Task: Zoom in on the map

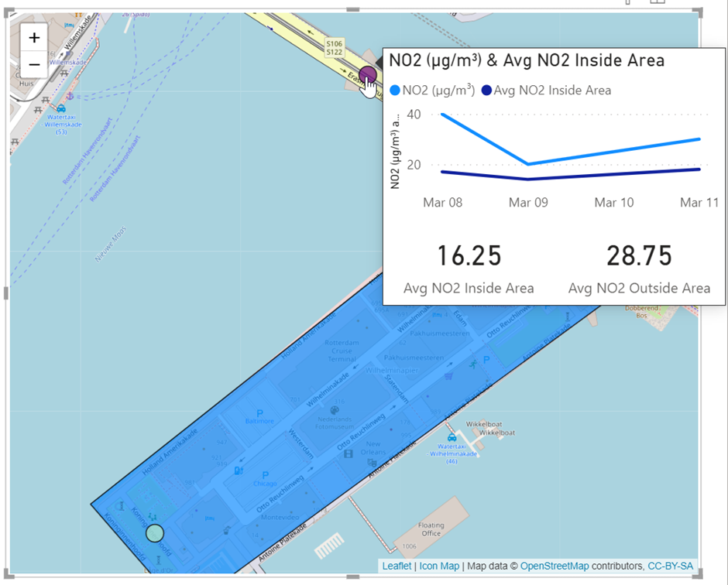Action: click(x=34, y=38)
